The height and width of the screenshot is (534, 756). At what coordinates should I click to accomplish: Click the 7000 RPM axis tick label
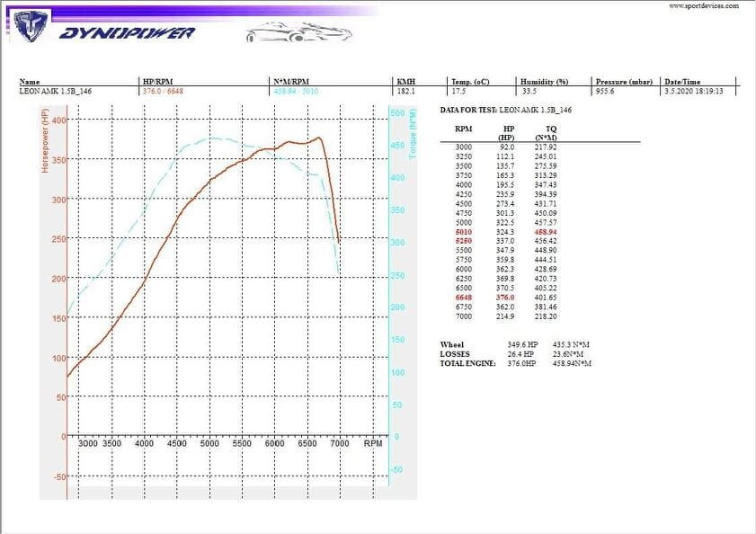[340, 443]
